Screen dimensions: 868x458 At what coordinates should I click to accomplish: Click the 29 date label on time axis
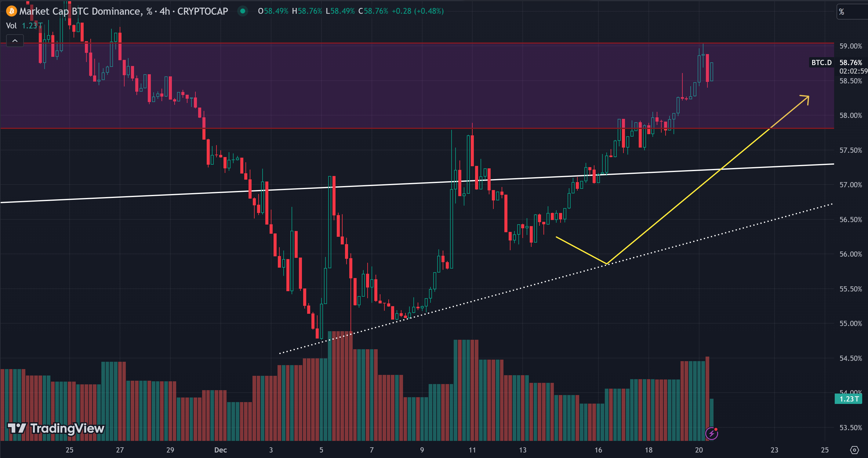pyautogui.click(x=170, y=450)
